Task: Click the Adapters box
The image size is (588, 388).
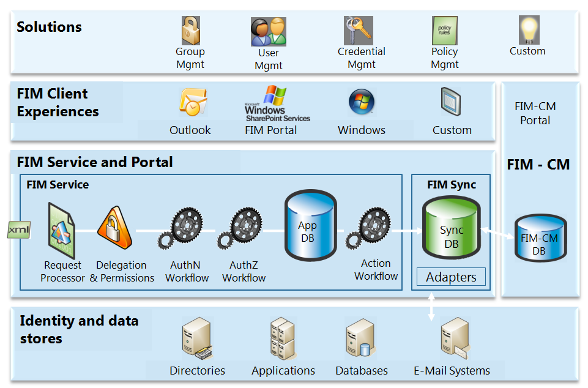Action: click(x=452, y=277)
